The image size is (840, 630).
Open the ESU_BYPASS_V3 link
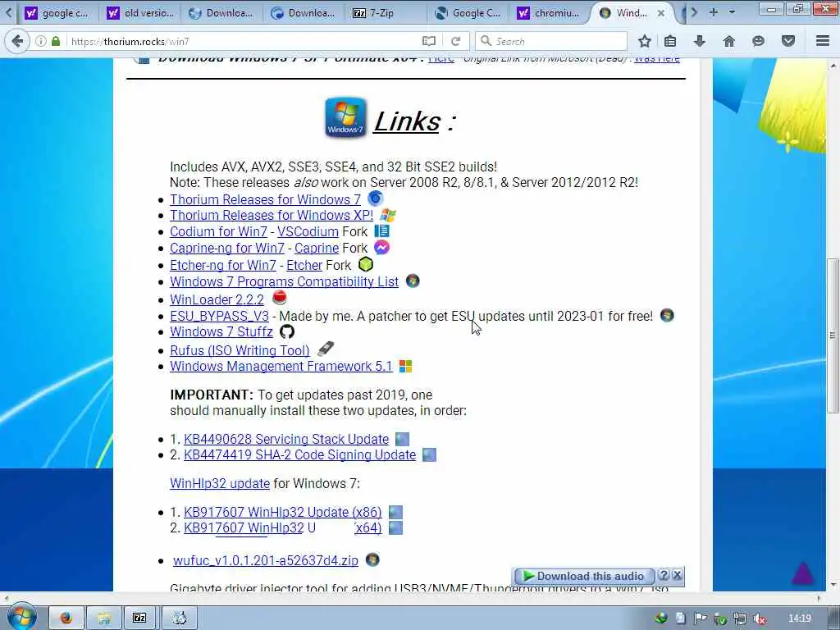pyautogui.click(x=219, y=316)
